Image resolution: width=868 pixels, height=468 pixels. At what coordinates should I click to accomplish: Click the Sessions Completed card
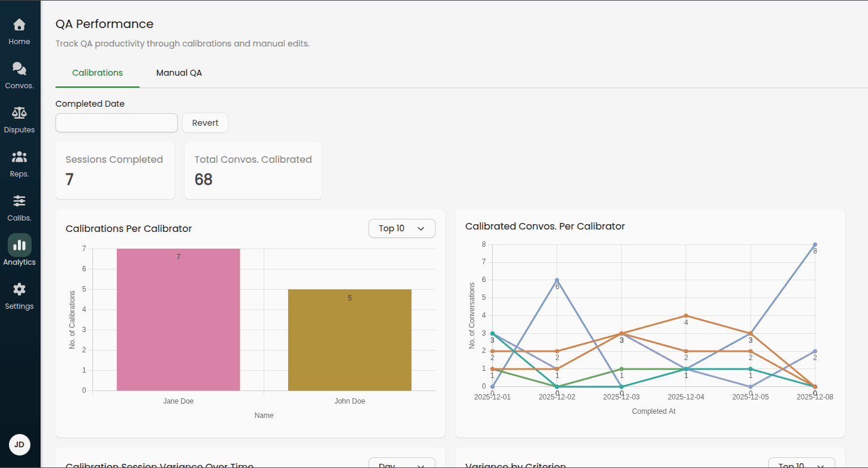115,171
